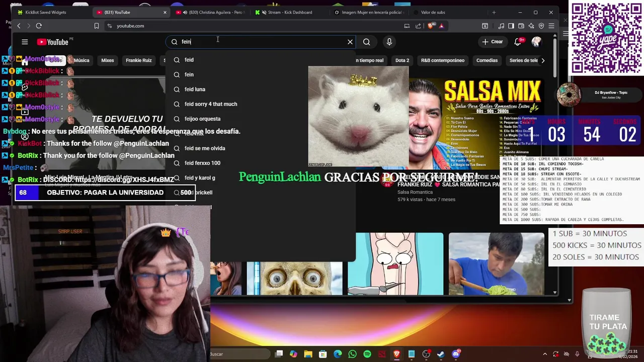Start voice search with the microphone icon
Viewport: 644px width, 362px height.
pos(389,42)
